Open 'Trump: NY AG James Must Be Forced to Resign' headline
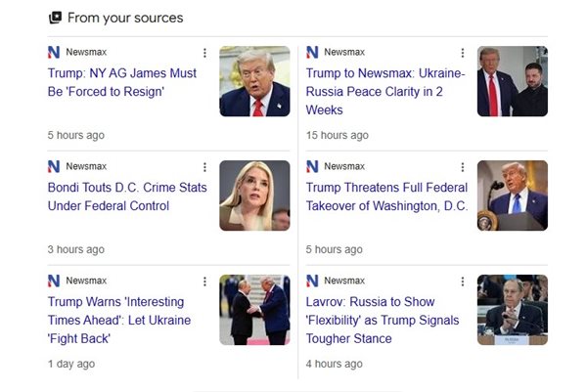587x392 pixels. click(121, 82)
